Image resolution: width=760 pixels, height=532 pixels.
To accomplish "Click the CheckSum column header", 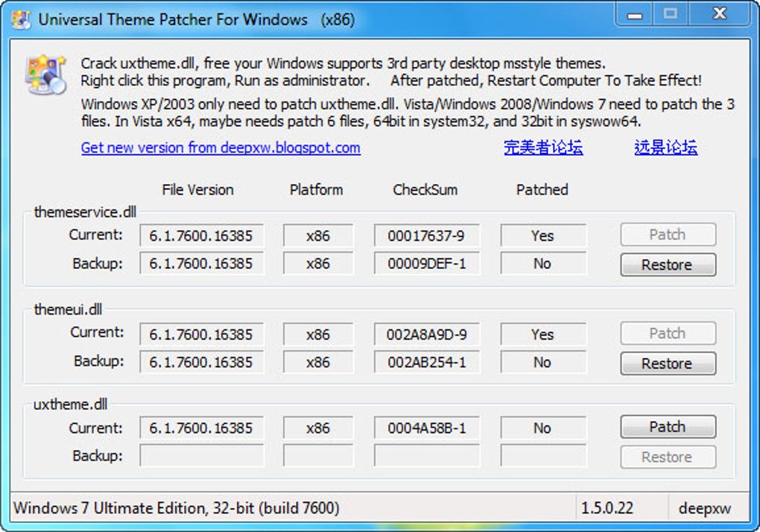I will click(425, 189).
